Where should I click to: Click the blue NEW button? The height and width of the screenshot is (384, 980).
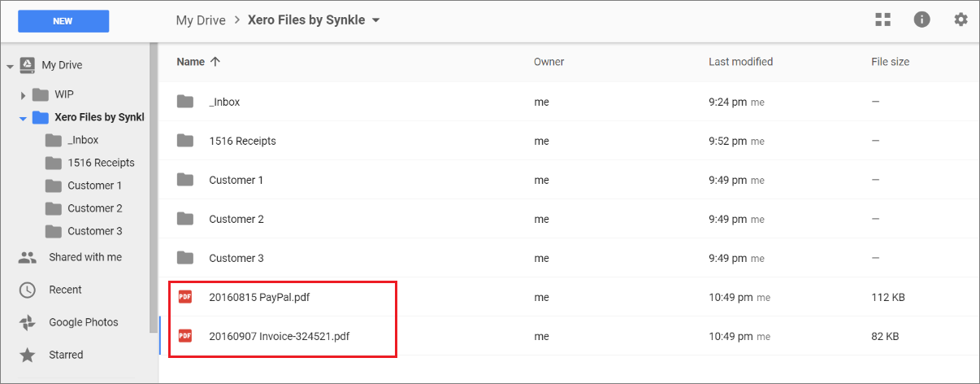pyautogui.click(x=63, y=21)
